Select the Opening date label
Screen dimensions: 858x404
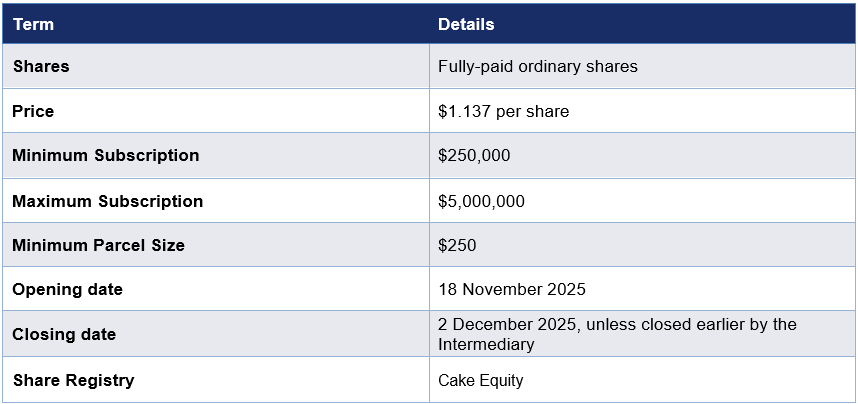coord(67,289)
